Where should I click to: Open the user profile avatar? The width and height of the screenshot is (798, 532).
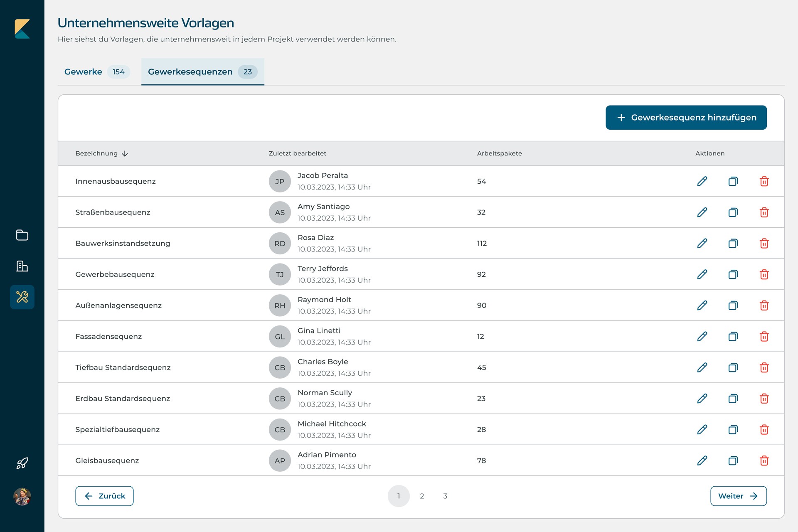pos(22,496)
